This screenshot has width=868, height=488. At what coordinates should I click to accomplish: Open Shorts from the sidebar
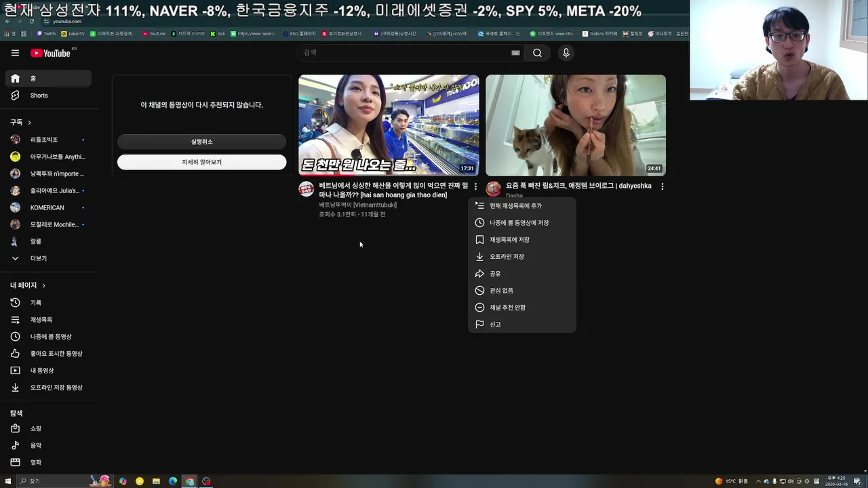[47, 96]
